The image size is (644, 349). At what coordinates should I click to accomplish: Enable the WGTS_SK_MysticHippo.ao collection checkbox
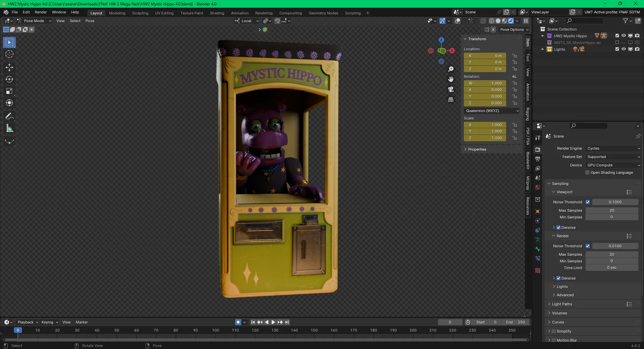pos(617,42)
